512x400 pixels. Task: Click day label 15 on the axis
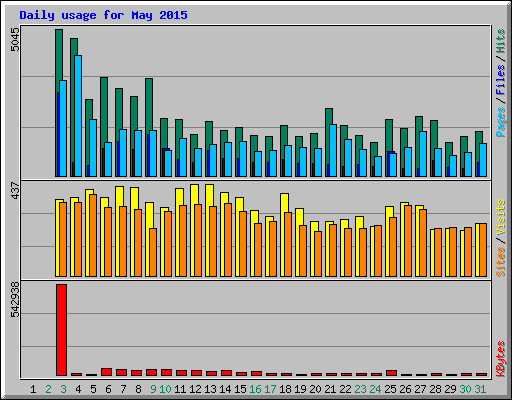[240, 389]
